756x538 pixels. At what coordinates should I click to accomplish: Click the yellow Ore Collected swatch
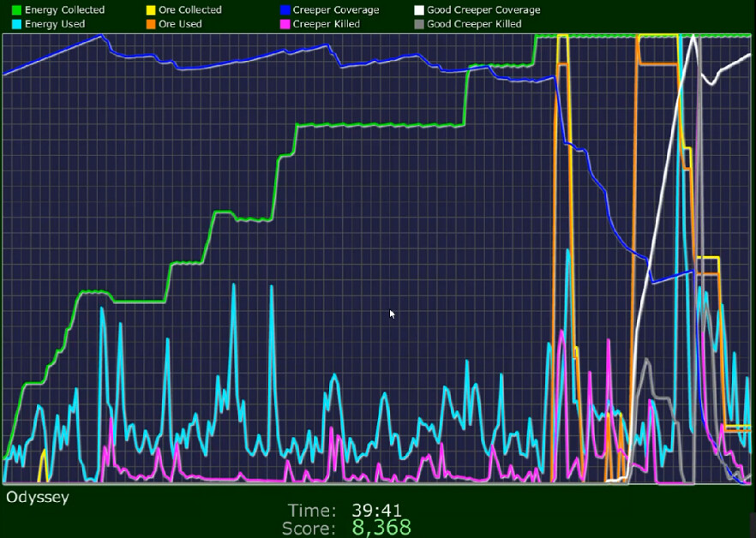pyautogui.click(x=151, y=10)
